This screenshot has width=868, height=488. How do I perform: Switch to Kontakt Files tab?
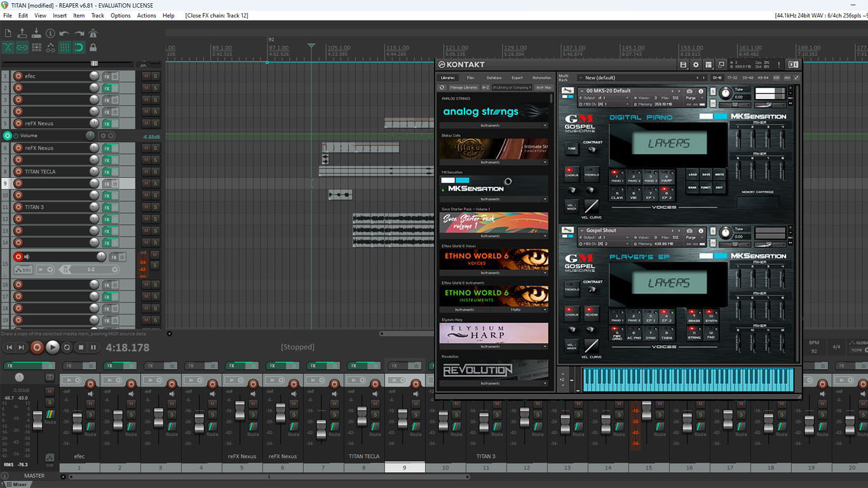[x=471, y=78]
